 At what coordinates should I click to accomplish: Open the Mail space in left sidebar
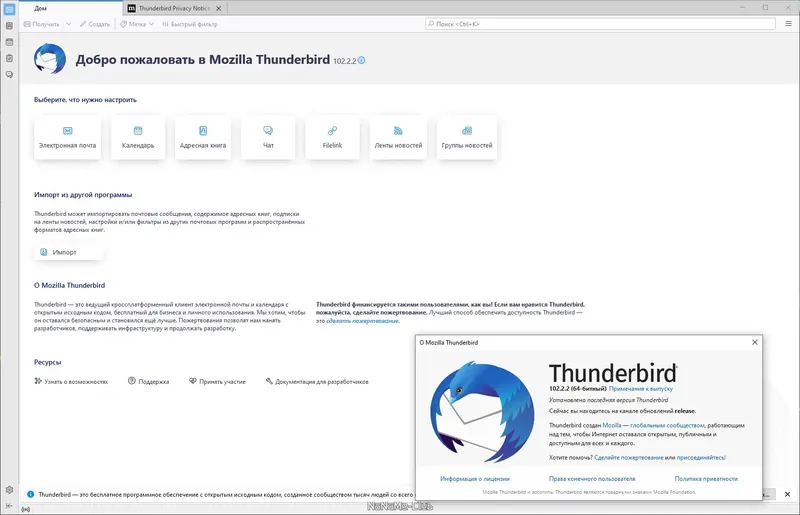click(x=9, y=9)
